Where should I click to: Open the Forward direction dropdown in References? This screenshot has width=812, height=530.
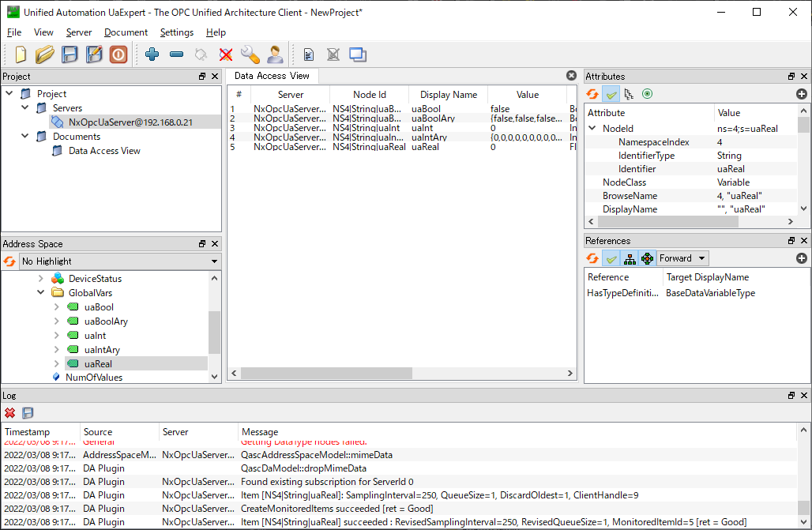pyautogui.click(x=683, y=258)
